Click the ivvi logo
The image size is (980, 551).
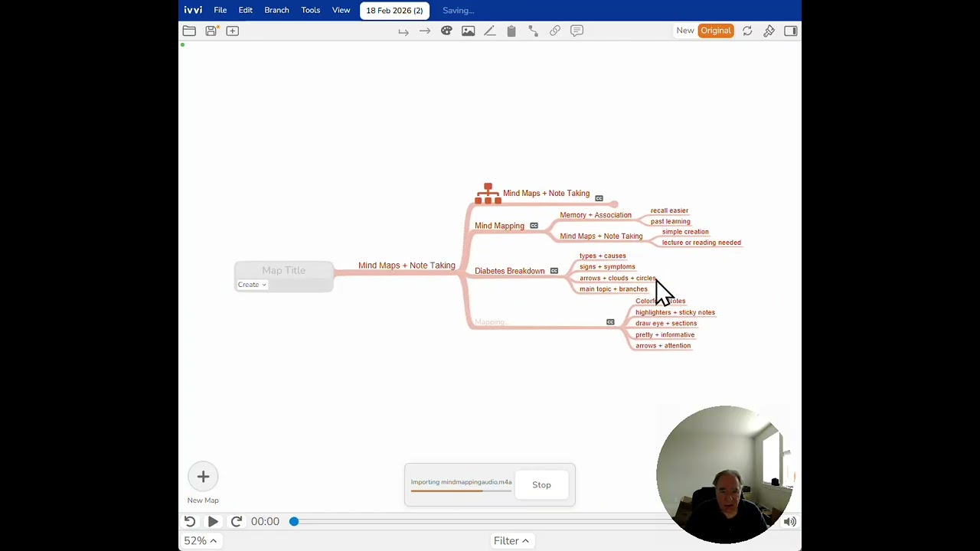click(193, 10)
